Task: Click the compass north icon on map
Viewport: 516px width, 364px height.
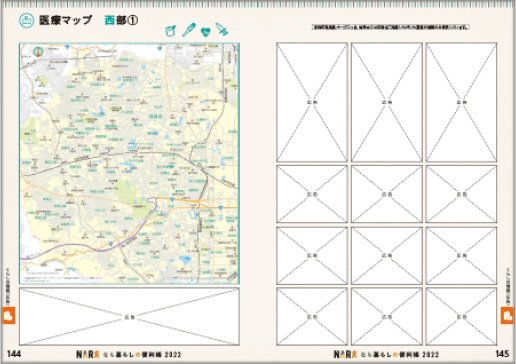Action: (39, 52)
